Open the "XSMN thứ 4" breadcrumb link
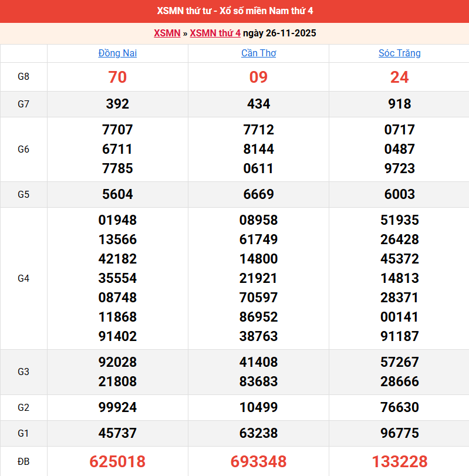The width and height of the screenshot is (469, 476). tap(215, 33)
